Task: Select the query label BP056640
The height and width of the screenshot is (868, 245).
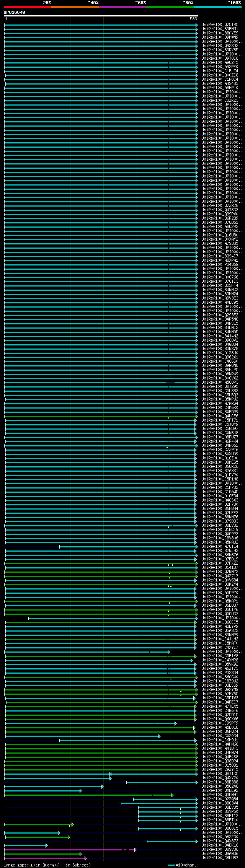Action: tap(15, 12)
